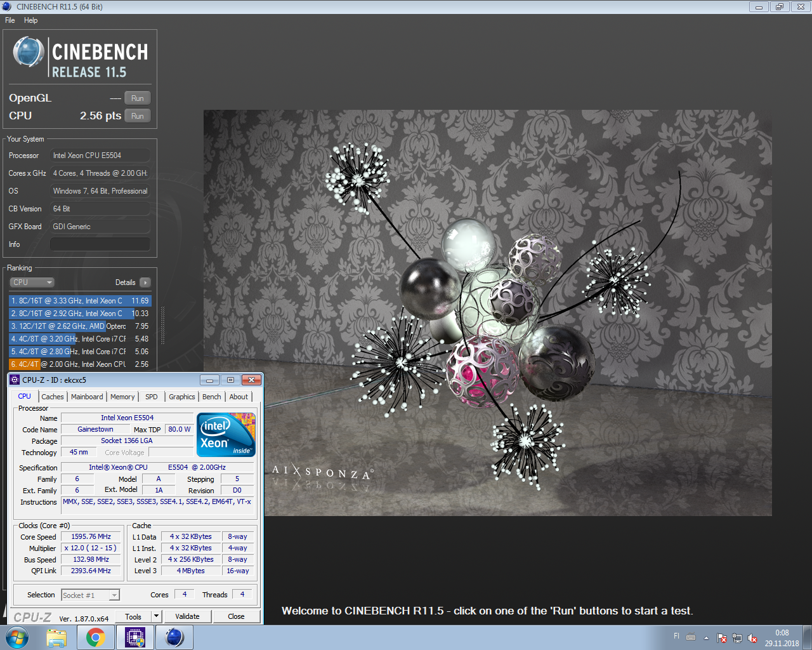
Task: Switch to CPU-Z taskbar button
Action: pyautogui.click(x=135, y=637)
